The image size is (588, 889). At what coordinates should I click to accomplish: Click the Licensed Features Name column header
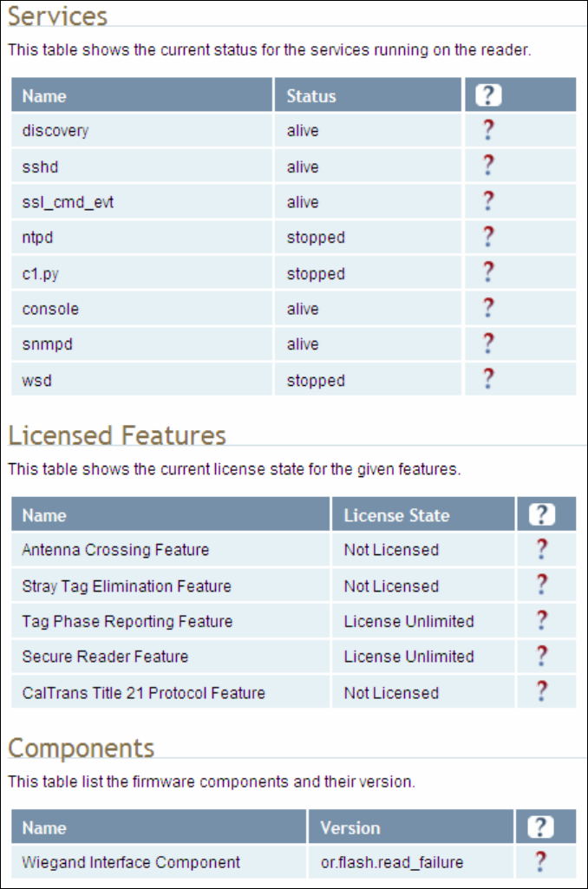[171, 515]
